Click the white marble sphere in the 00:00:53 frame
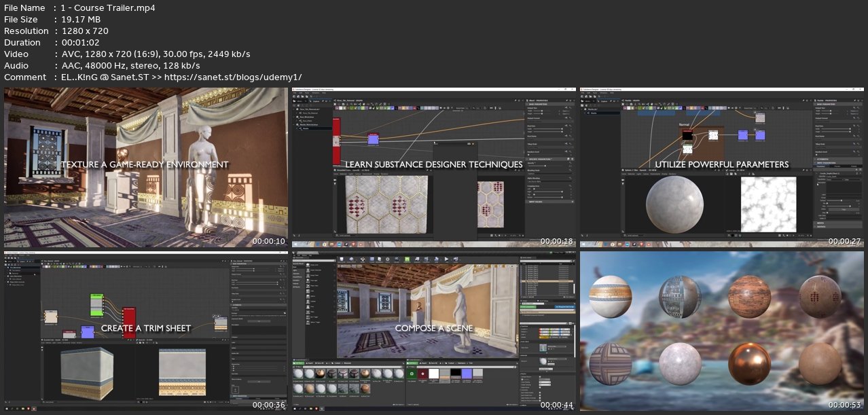This screenshot has height=415, width=868. [681, 363]
